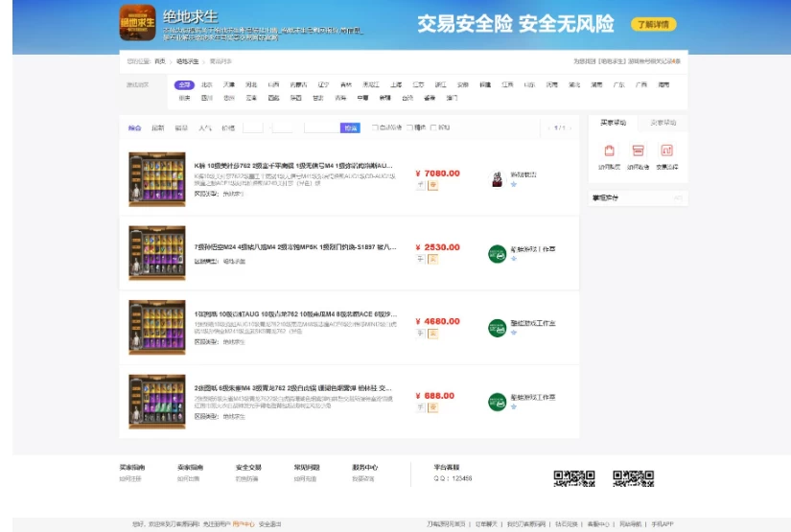
Task: Filter listings by 上海 region
Action: 396,84
